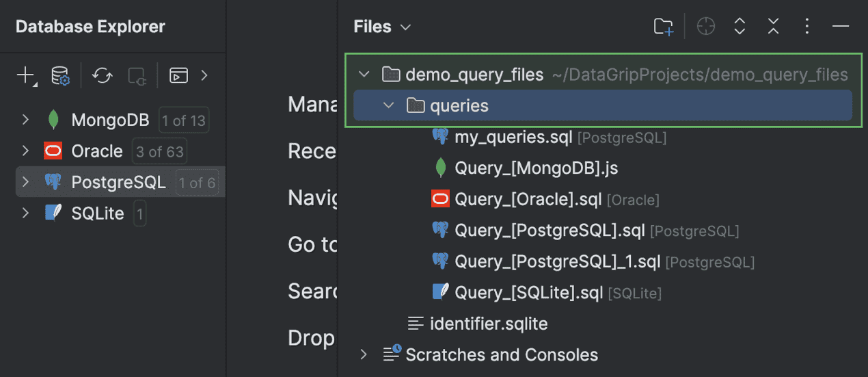Click the New Folder icon in Files panel
868x377 pixels.
(663, 27)
